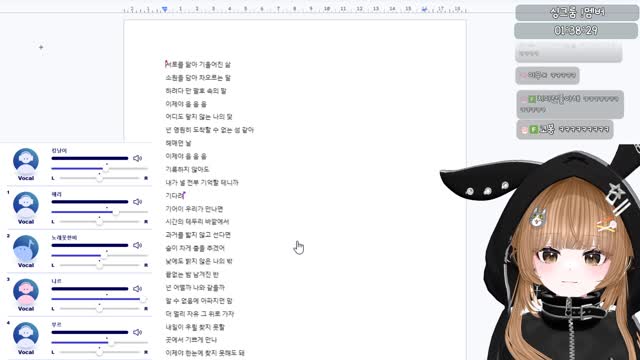Image resolution: width=640 pixels, height=360 pixels.
Task: Mute the unnumbered top vocal track speaker icon
Action: click(x=138, y=158)
